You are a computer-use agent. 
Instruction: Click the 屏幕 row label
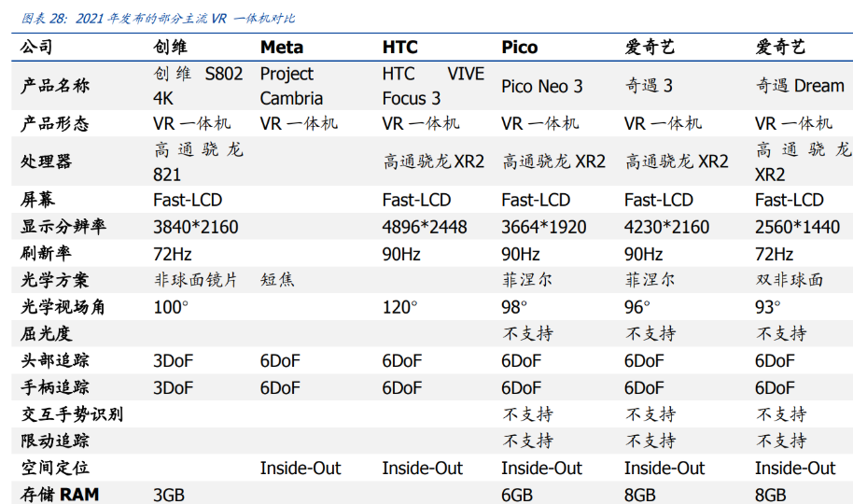point(37,200)
